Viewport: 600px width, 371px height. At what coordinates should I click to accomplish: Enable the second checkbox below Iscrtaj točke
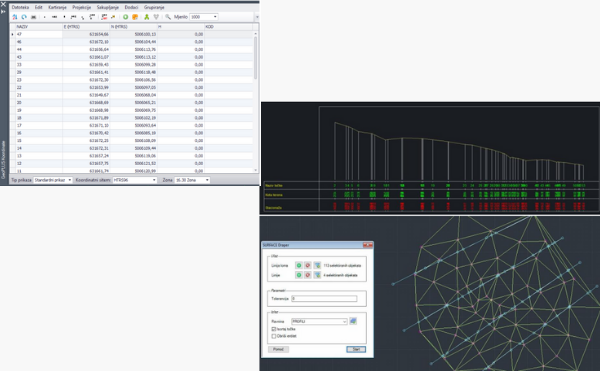point(274,336)
